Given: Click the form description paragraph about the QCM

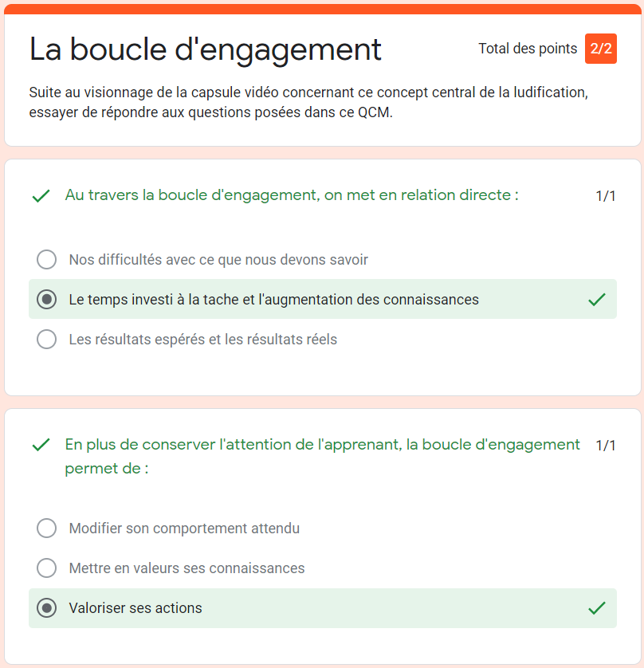Looking at the screenshot, I should coord(308,102).
